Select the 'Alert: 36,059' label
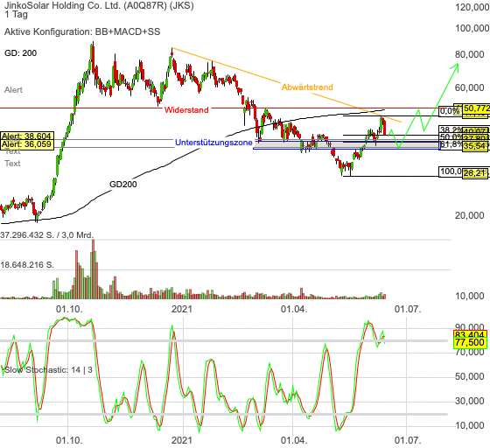The image size is (490, 448). coord(27,144)
